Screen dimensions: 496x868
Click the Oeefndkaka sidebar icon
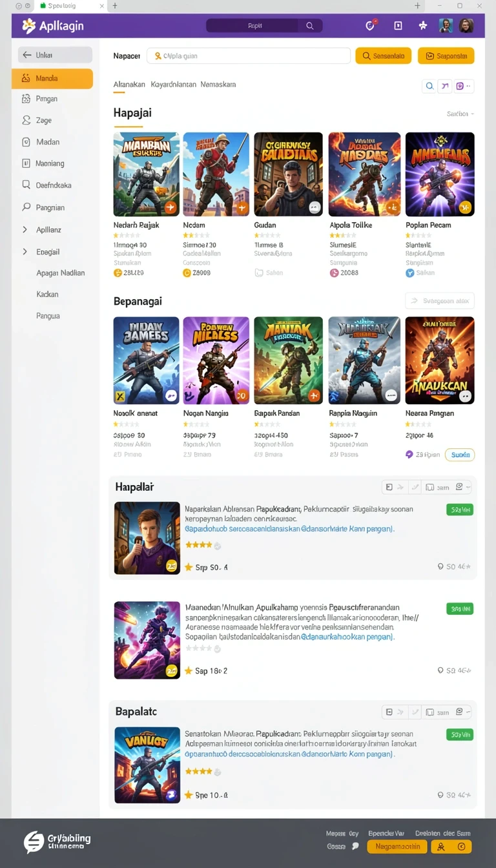[26, 185]
